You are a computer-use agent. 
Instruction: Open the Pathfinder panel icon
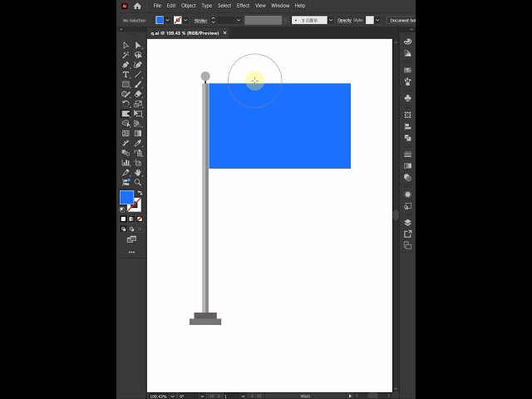(407, 138)
